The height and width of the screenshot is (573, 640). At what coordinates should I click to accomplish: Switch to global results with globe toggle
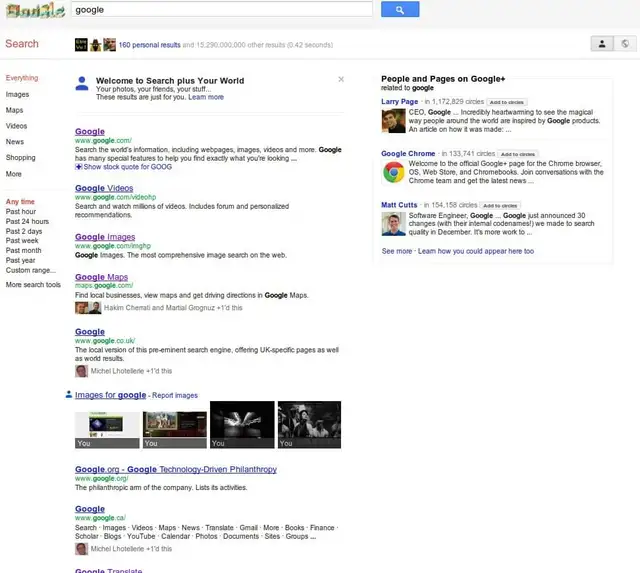625,44
